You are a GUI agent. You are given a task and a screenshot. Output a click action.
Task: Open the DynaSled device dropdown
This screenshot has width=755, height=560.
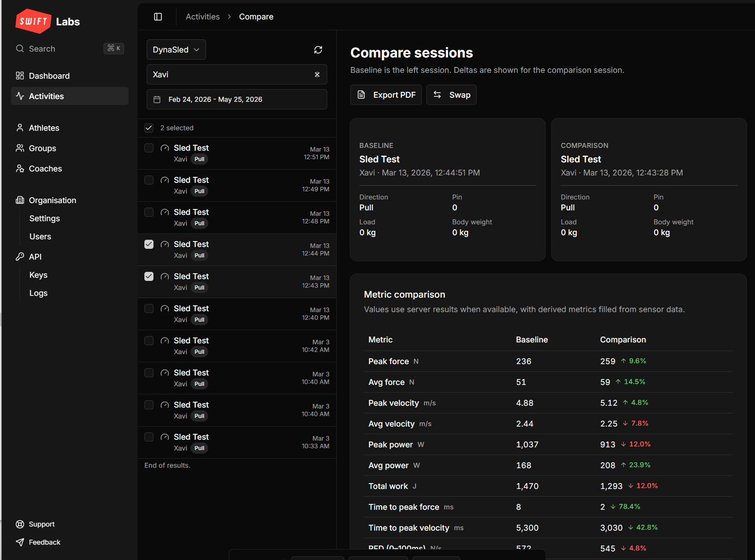[x=176, y=50]
